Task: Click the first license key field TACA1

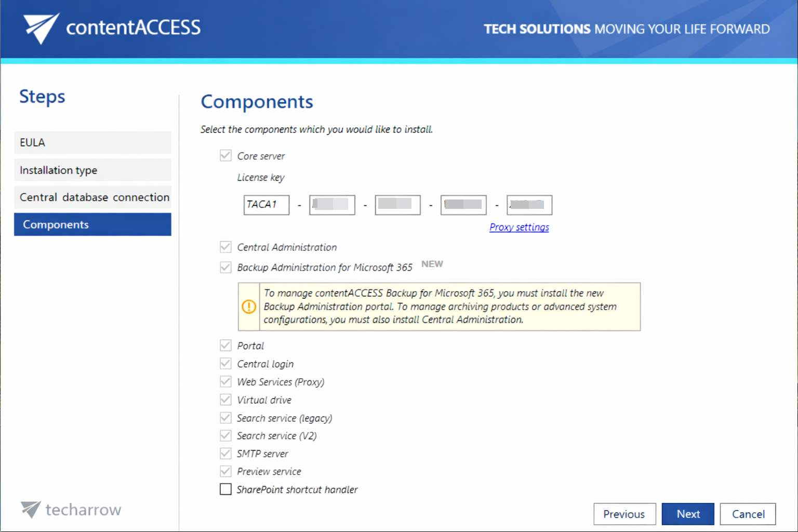Action: (266, 205)
